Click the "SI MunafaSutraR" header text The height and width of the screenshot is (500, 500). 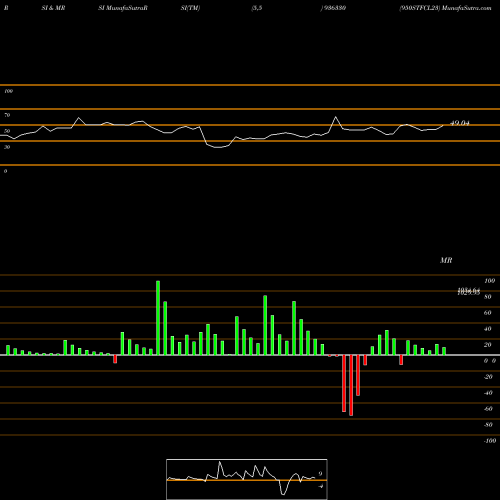[123, 8]
